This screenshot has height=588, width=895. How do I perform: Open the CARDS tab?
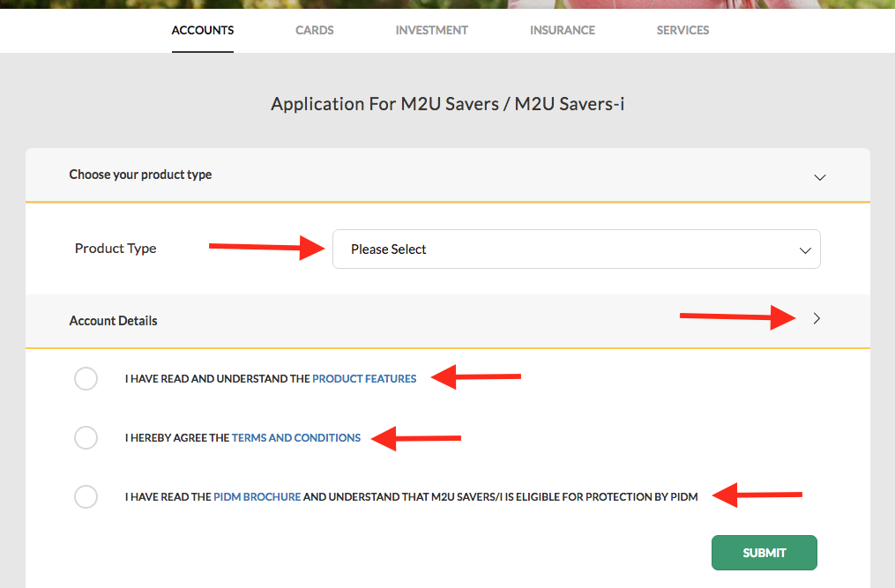[315, 30]
